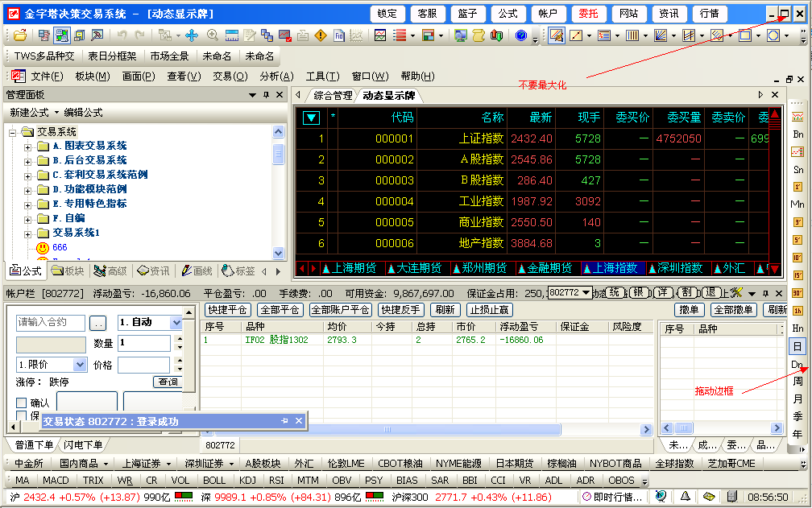Open the 交易(O) menu
The image size is (812, 508).
tap(230, 76)
